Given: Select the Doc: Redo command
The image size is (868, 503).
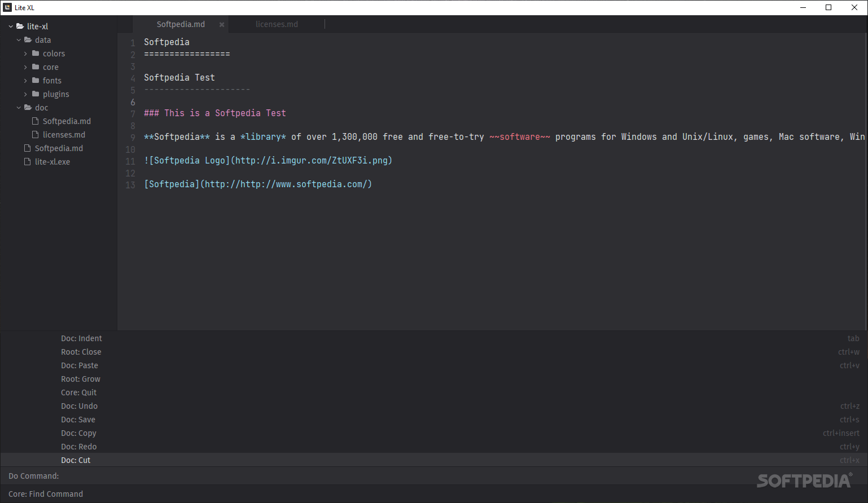Looking at the screenshot, I should (434, 447).
